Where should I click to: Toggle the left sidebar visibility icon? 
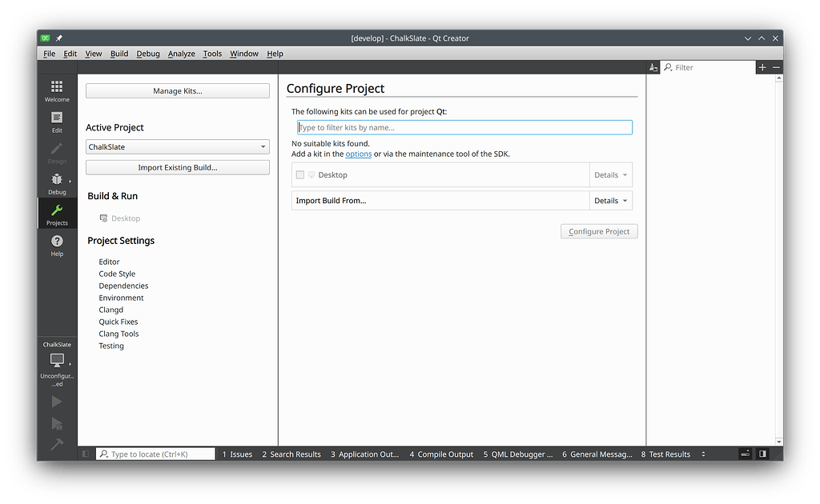point(86,454)
